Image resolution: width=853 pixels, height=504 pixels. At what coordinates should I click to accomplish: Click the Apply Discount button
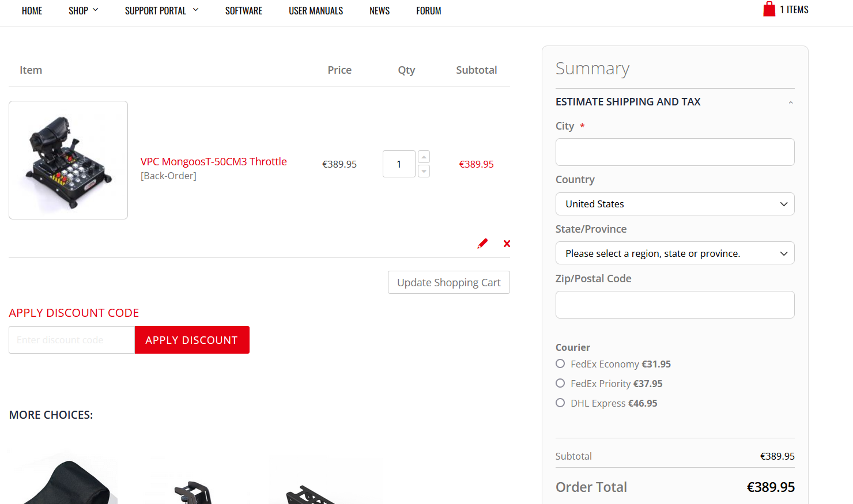192,340
